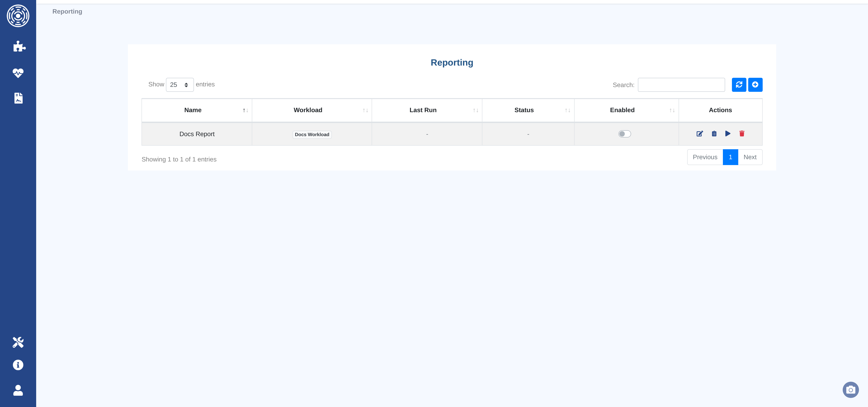This screenshot has height=407, width=868.
Task: Open the user profile sidebar icon
Action: click(x=18, y=390)
